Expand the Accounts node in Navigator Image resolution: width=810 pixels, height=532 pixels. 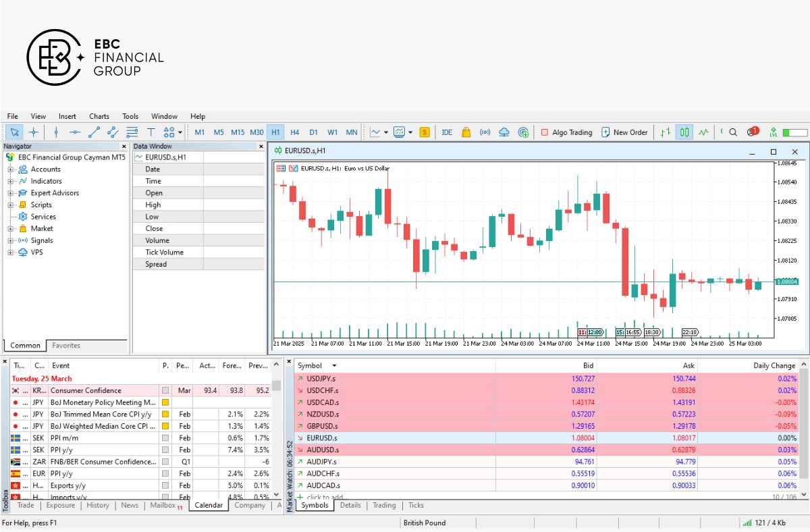[11, 169]
